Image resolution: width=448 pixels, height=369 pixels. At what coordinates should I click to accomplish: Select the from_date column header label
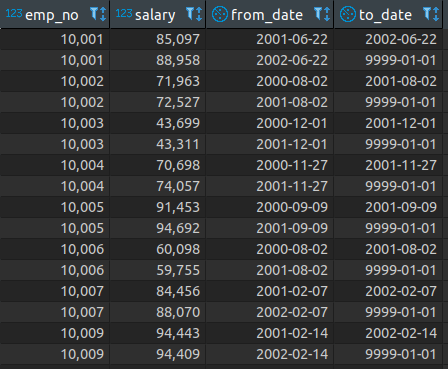(267, 15)
